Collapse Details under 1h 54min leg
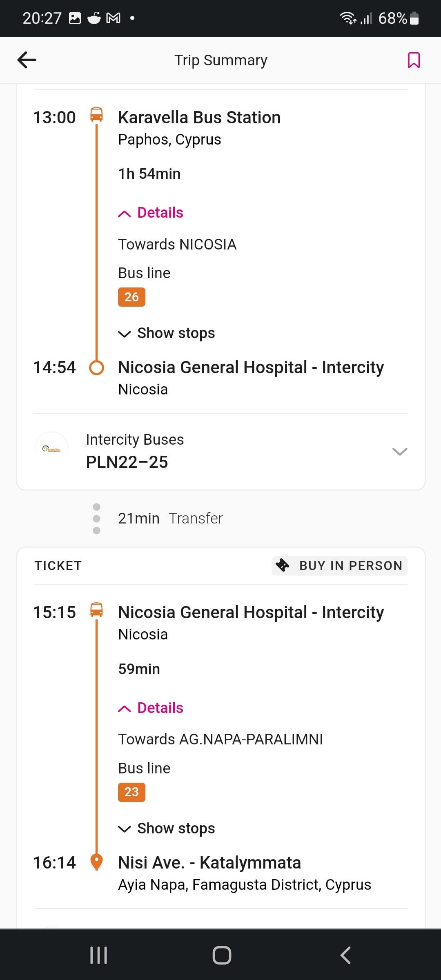The width and height of the screenshot is (441, 980). [x=151, y=213]
